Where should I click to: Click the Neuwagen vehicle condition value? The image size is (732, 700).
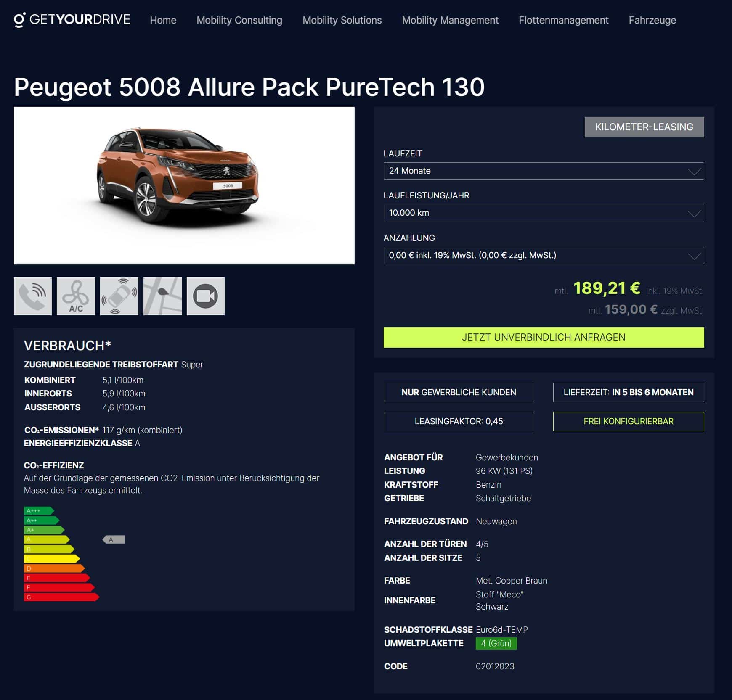[x=496, y=521]
